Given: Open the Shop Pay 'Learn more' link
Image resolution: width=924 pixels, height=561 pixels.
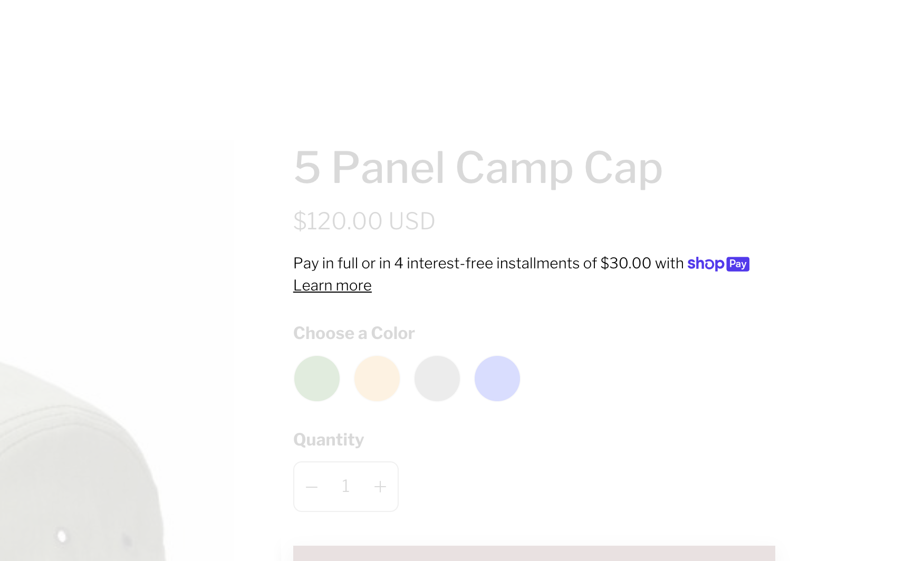Looking at the screenshot, I should (332, 286).
